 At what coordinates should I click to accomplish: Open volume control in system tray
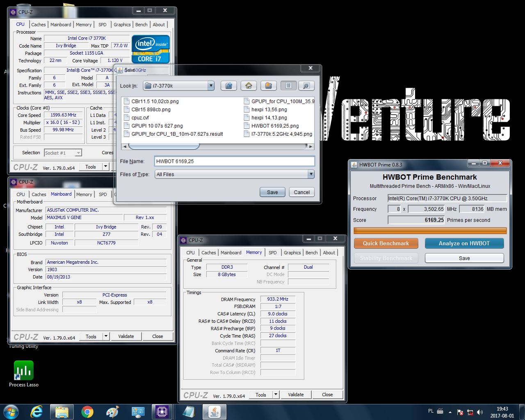[480, 412]
